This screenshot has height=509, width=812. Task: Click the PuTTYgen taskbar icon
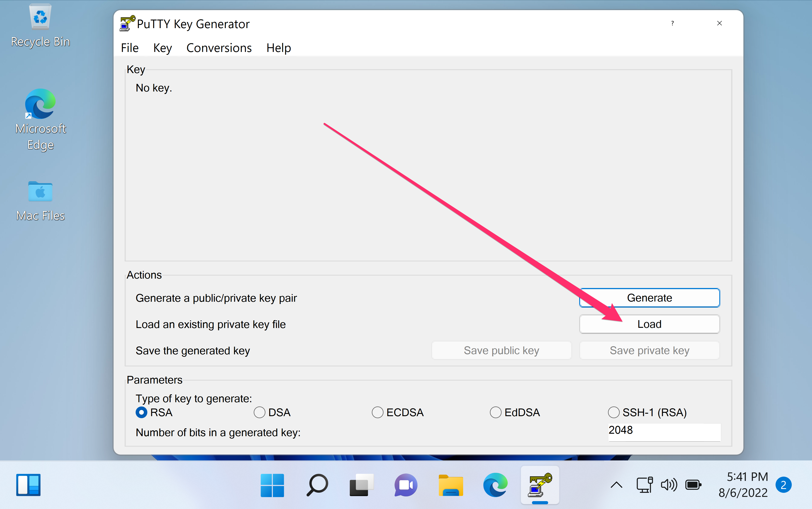pyautogui.click(x=540, y=485)
